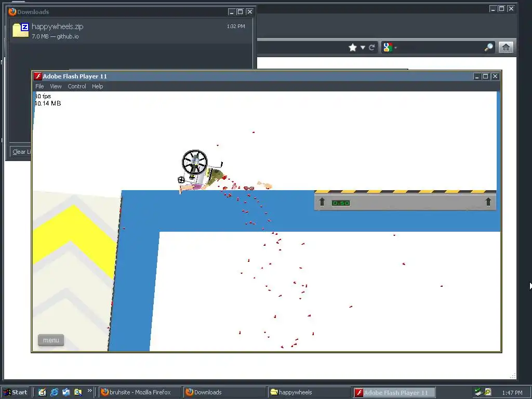Select happywheels.zip file name in Downloads

click(57, 26)
